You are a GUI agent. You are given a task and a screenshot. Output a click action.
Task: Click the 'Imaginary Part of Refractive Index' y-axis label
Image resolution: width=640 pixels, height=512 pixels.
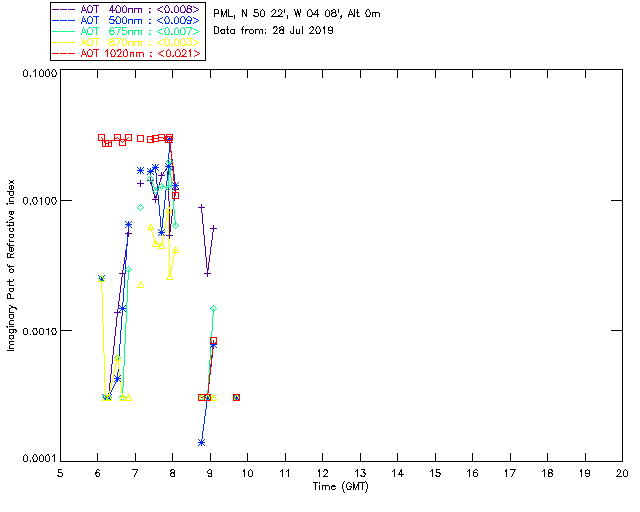pos(12,266)
